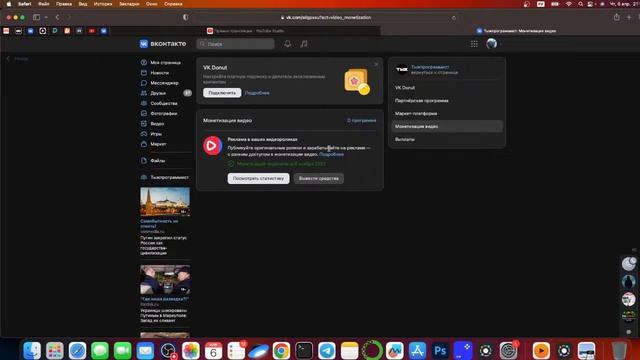
Task: Open App Store from the Dock
Action: tap(417, 350)
